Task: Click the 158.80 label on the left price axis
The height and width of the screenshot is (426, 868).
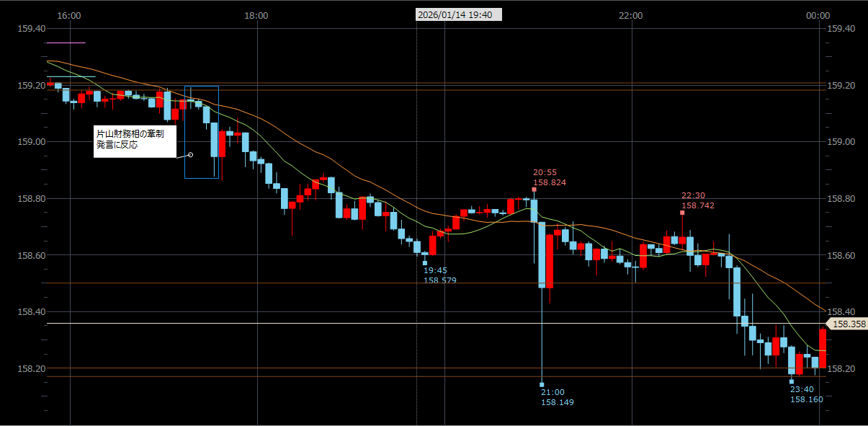Action: coord(32,199)
